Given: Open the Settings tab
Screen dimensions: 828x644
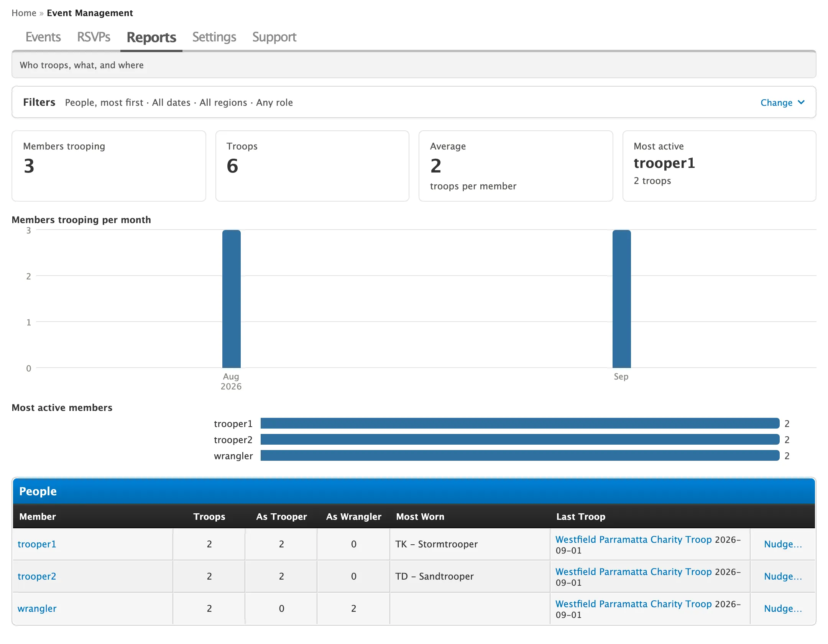Looking at the screenshot, I should pos(214,37).
